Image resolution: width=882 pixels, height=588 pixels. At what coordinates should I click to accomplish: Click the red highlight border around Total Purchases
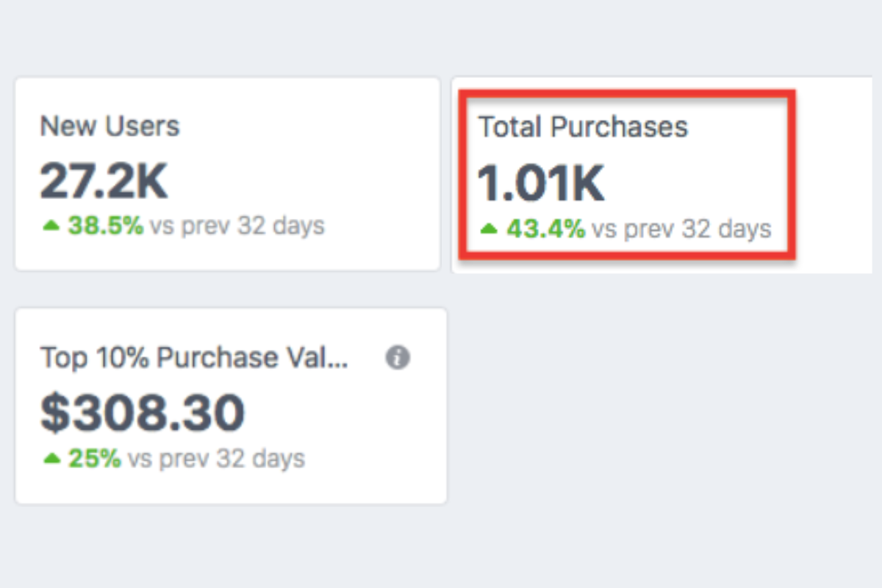[627, 92]
